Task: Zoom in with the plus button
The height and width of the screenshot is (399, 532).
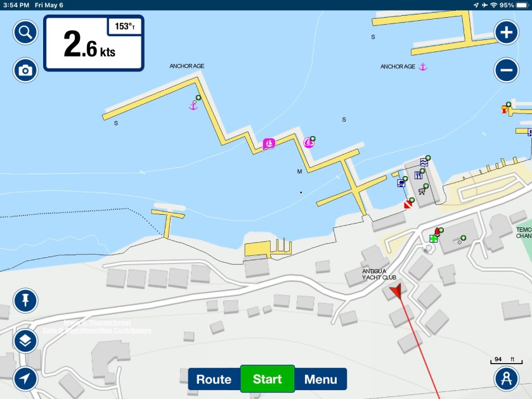Action: [506, 32]
